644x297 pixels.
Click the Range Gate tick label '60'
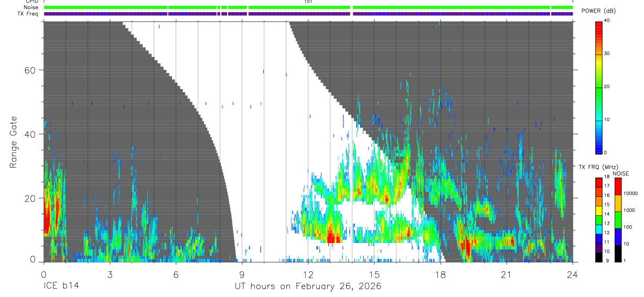pyautogui.click(x=30, y=70)
